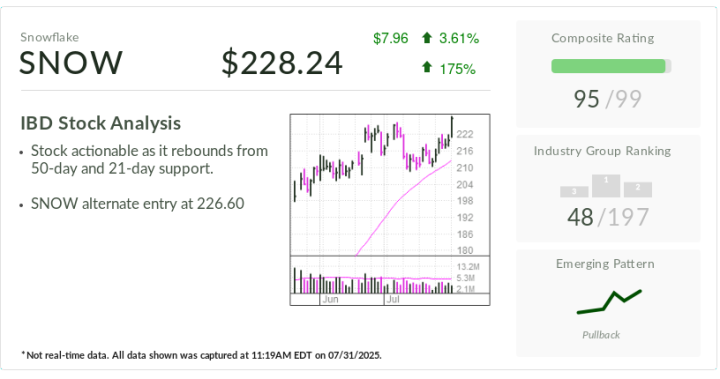This screenshot has width=720, height=379.
Task: Click the Jul label on chart axis
Action: coord(393,300)
